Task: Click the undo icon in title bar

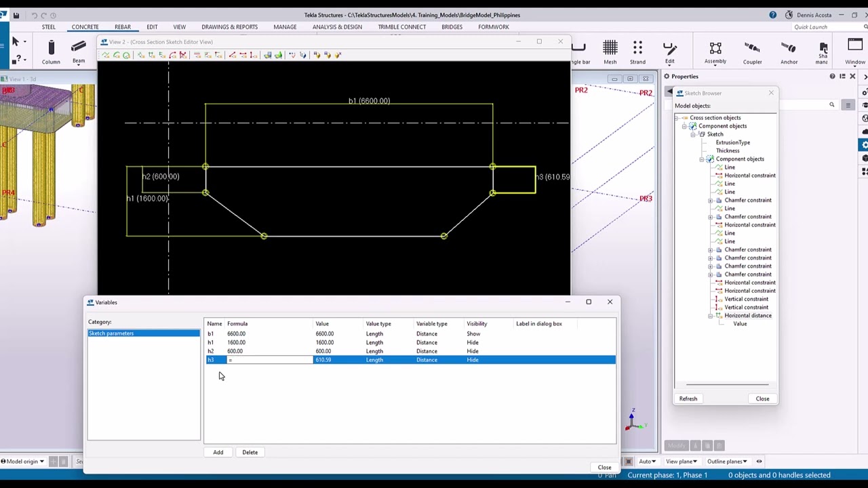Action: pos(34,15)
